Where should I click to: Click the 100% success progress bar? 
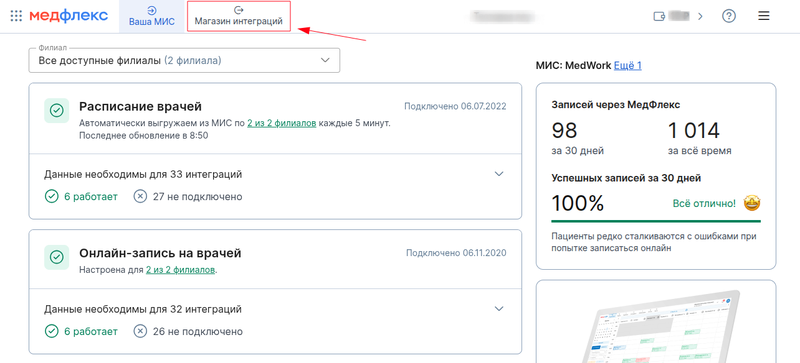click(656, 221)
